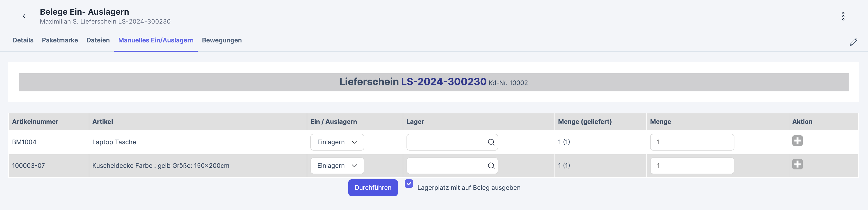Open the Paketmarke tab

(60, 40)
